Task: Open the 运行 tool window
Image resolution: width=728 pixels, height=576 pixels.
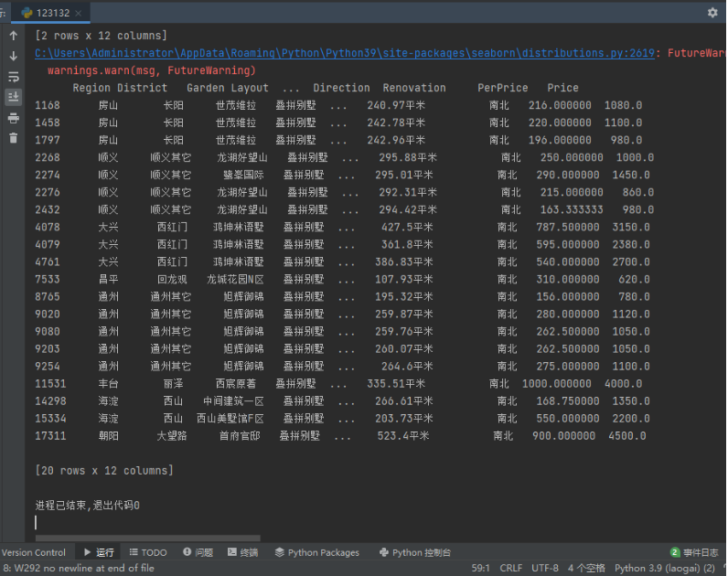Action: [x=99, y=552]
